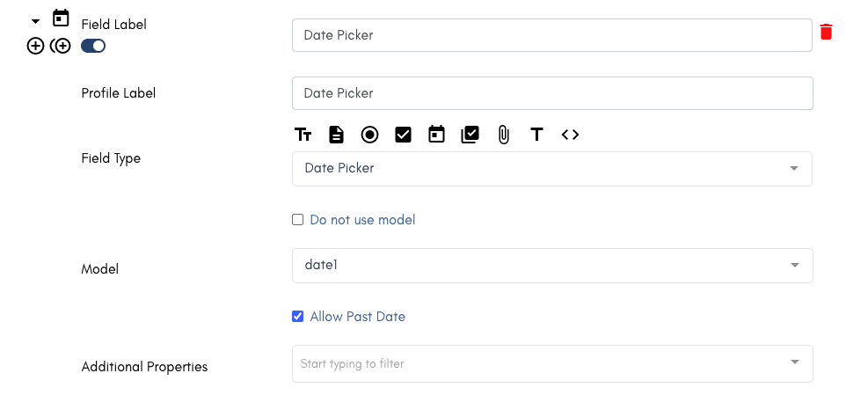Screen dimensions: 868x395
Task: Check the "Do not use model" checkbox
Action: pos(298,220)
